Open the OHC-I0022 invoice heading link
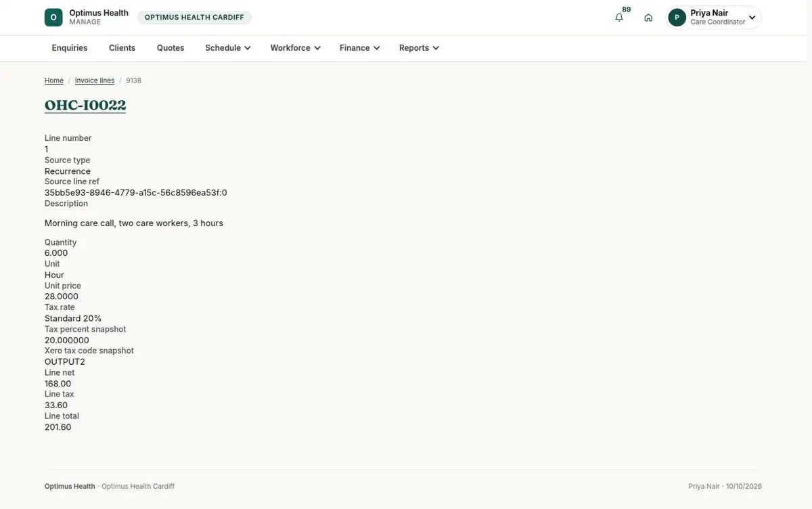This screenshot has height=509, width=812. (x=85, y=106)
